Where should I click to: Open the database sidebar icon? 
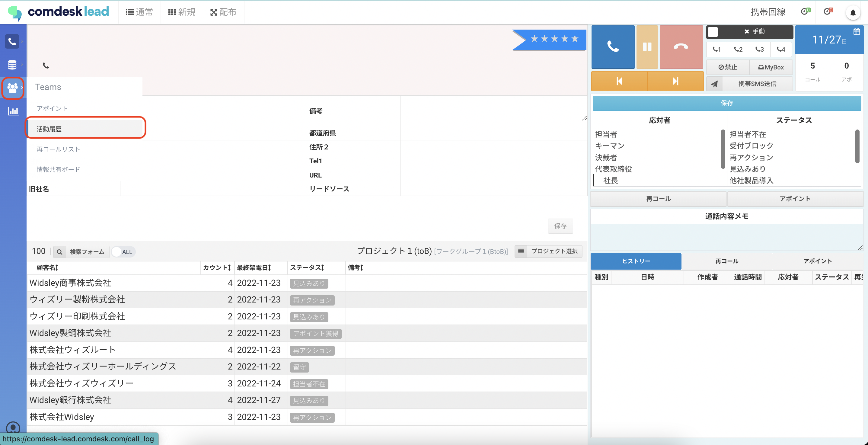[x=12, y=64]
